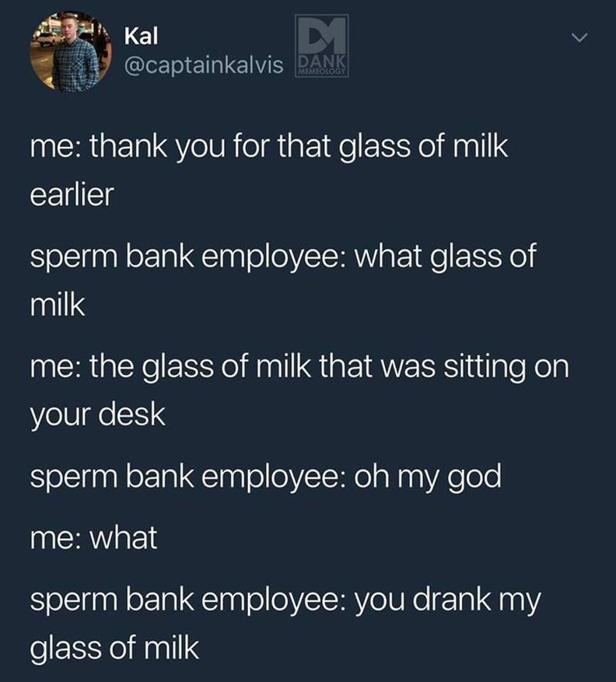616x682 pixels.
Task: Click the display name Kal
Action: pyautogui.click(x=141, y=36)
